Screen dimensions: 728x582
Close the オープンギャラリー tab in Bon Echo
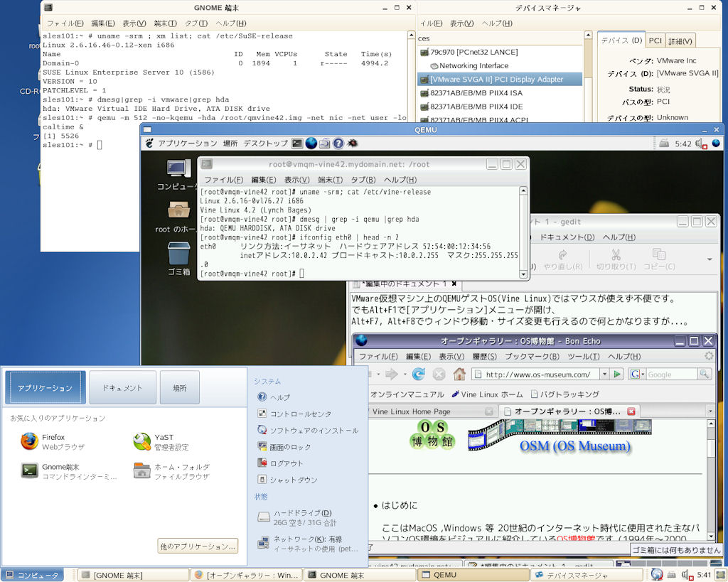(x=631, y=411)
